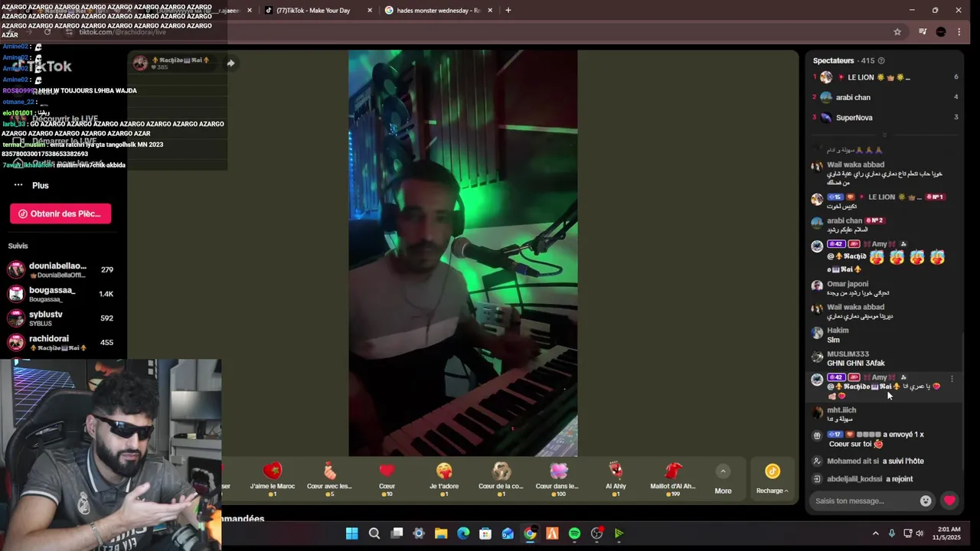Click mht.iiich username in chat
This screenshot has width=980, height=551.
tap(841, 410)
